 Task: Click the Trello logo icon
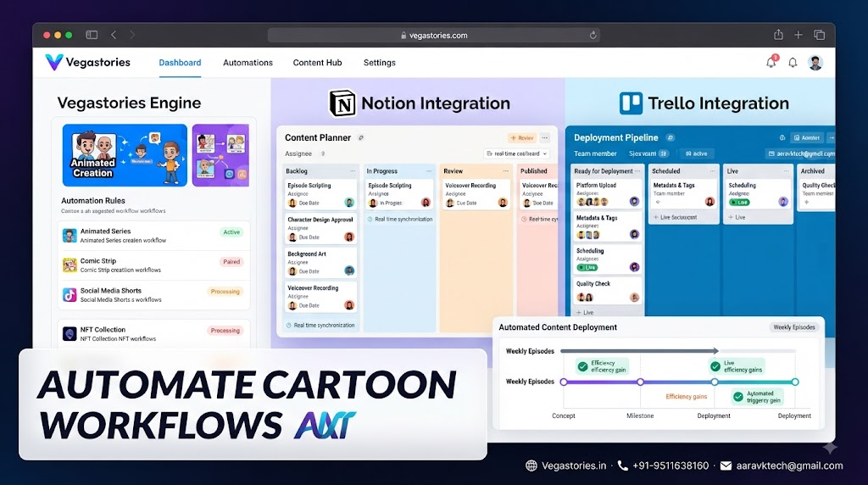pos(631,103)
